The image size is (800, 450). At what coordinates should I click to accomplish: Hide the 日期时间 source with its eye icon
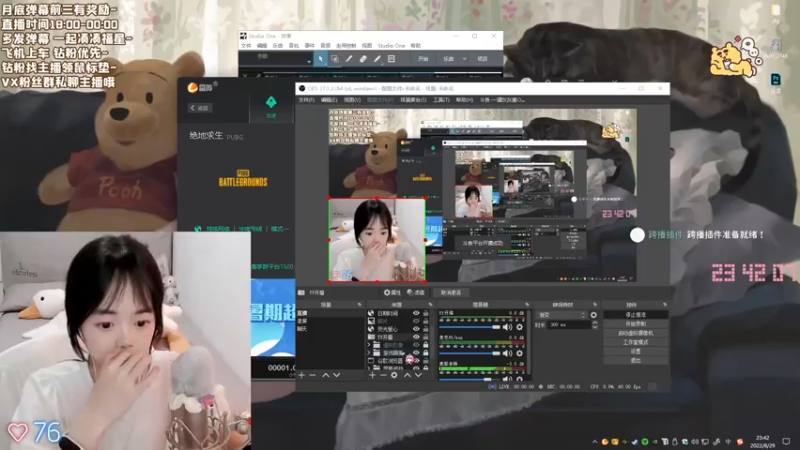pos(416,313)
